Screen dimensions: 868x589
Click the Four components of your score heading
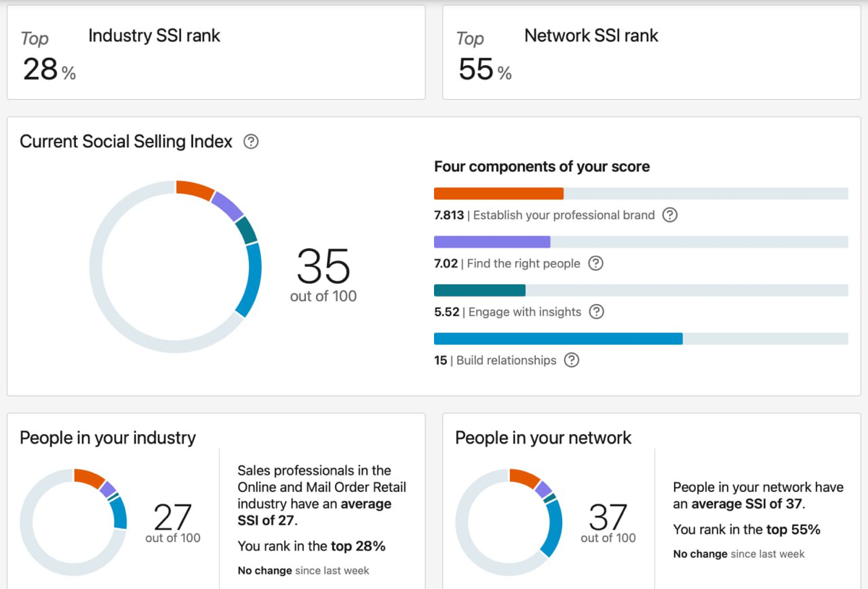[x=542, y=166]
